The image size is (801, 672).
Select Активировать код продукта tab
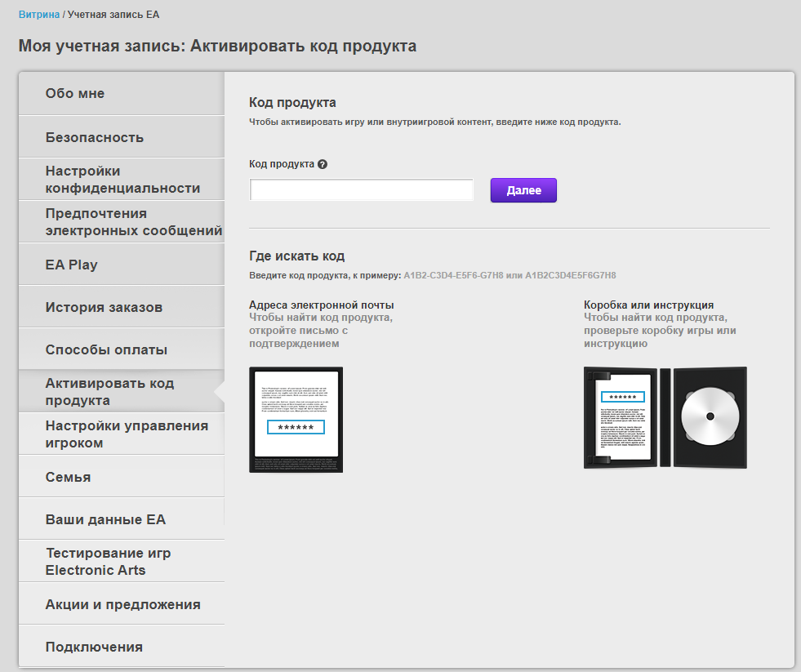[x=122, y=391]
